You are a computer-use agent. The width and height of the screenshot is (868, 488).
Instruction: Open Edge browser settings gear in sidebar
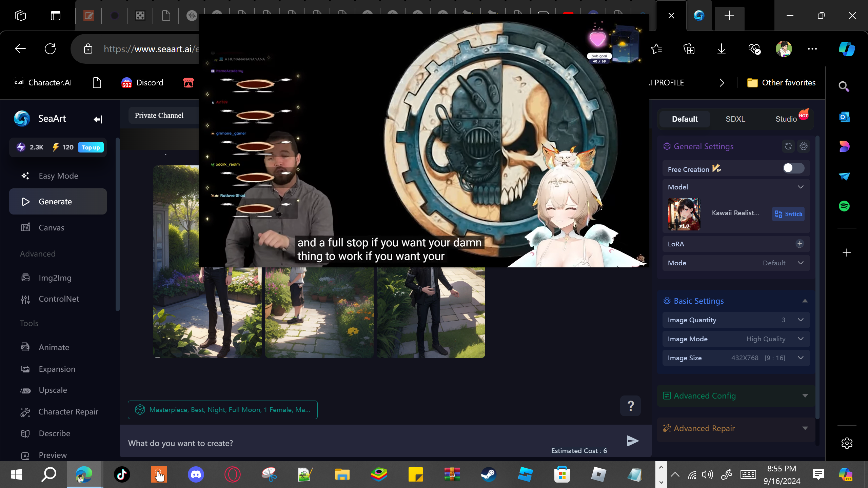click(847, 443)
